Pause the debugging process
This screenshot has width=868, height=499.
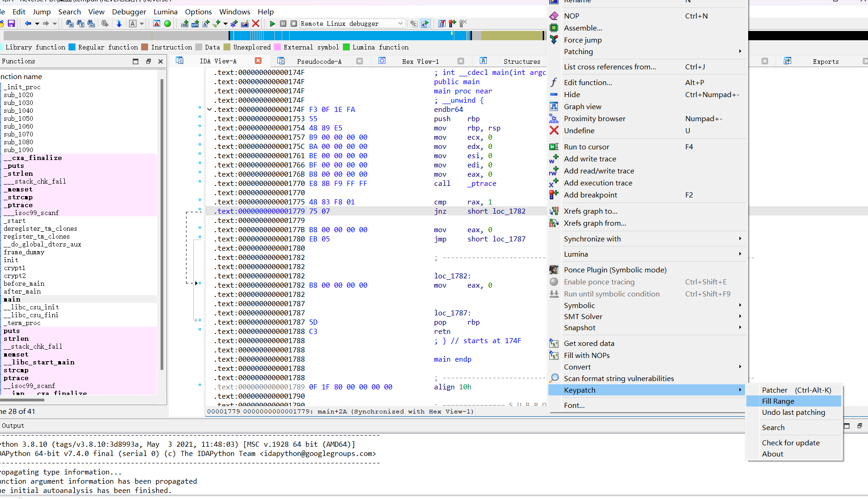point(283,24)
